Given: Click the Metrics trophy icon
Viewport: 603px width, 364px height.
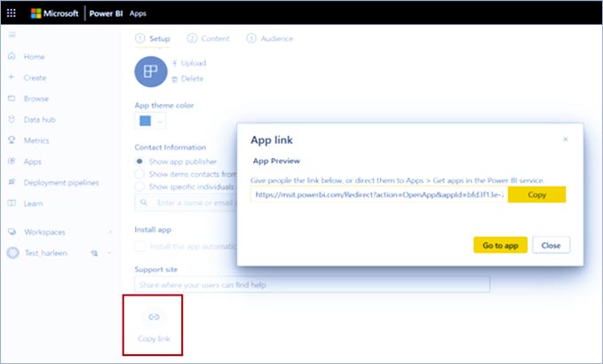Looking at the screenshot, I should click(x=12, y=140).
